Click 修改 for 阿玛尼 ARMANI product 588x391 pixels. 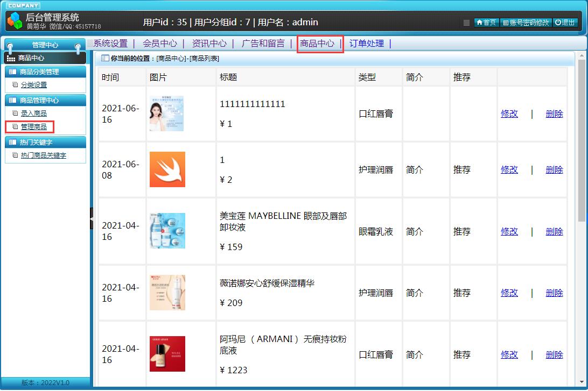[509, 354]
